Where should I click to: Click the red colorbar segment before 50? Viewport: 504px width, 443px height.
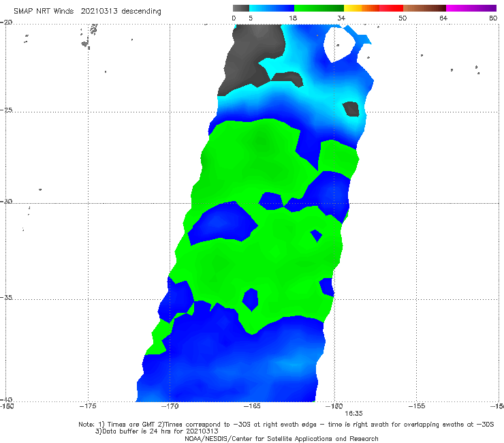[x=391, y=8]
